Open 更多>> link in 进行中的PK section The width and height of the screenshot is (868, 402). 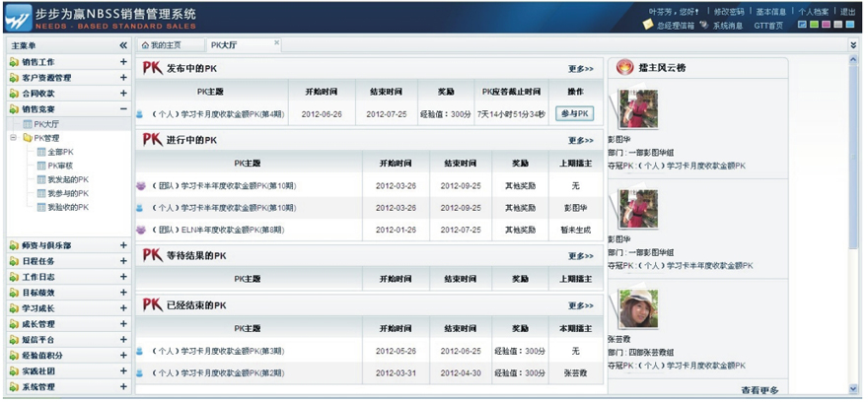click(581, 140)
